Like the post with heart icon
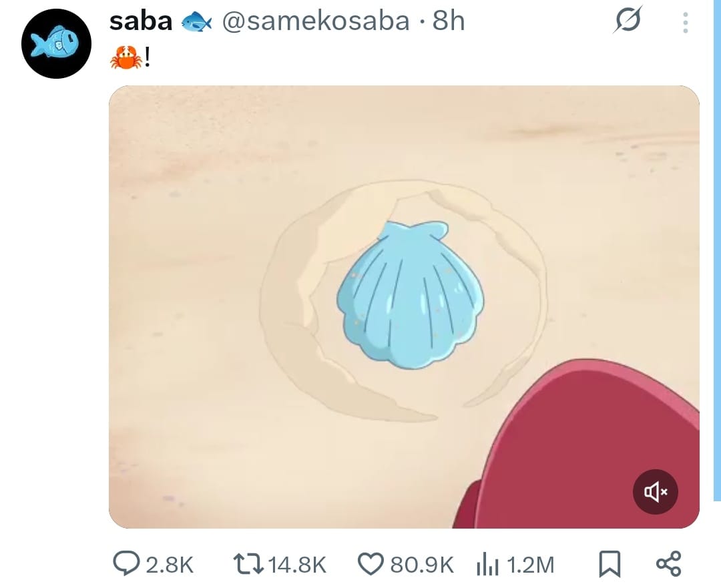Screen dimensions: 721x588 [371, 564]
